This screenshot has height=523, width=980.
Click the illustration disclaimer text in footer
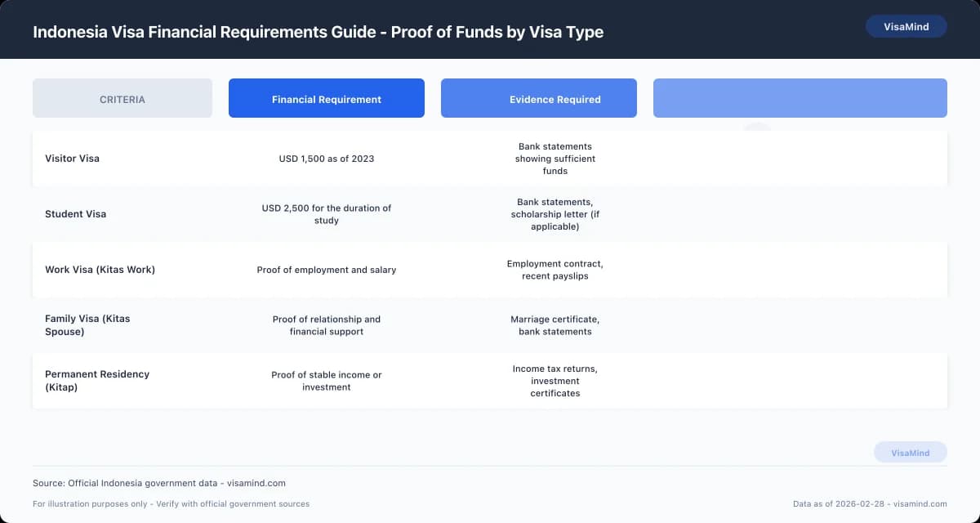point(171,504)
